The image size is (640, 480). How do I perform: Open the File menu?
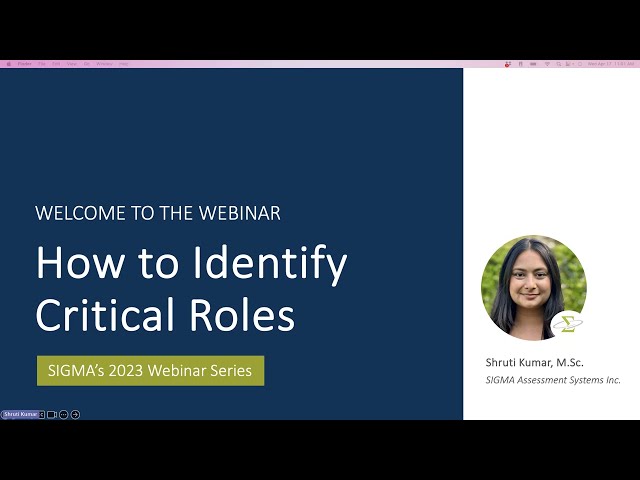[x=42, y=64]
